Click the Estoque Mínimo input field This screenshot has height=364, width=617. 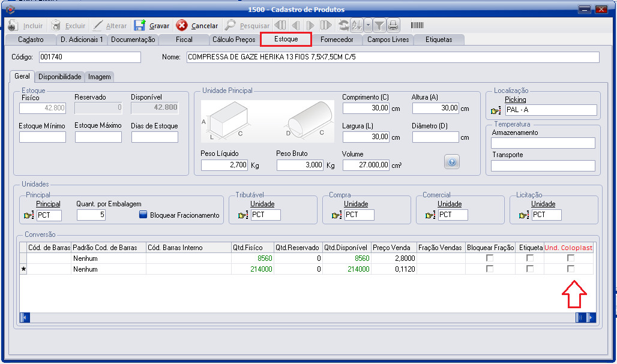pos(43,137)
